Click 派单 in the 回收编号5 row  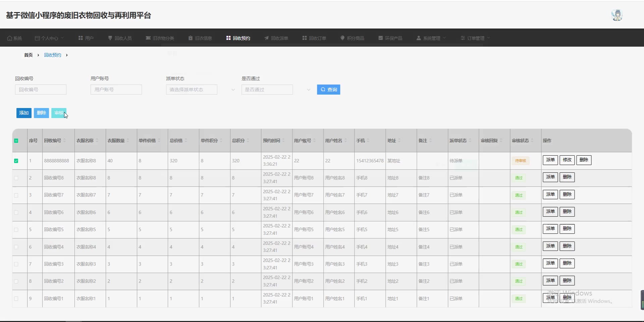click(x=550, y=229)
